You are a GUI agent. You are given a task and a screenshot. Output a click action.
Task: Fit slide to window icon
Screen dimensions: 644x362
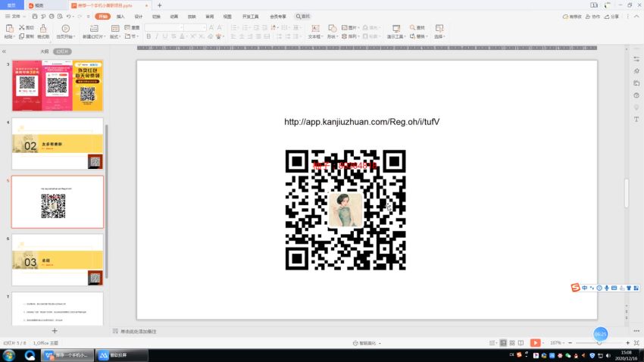[636, 343]
